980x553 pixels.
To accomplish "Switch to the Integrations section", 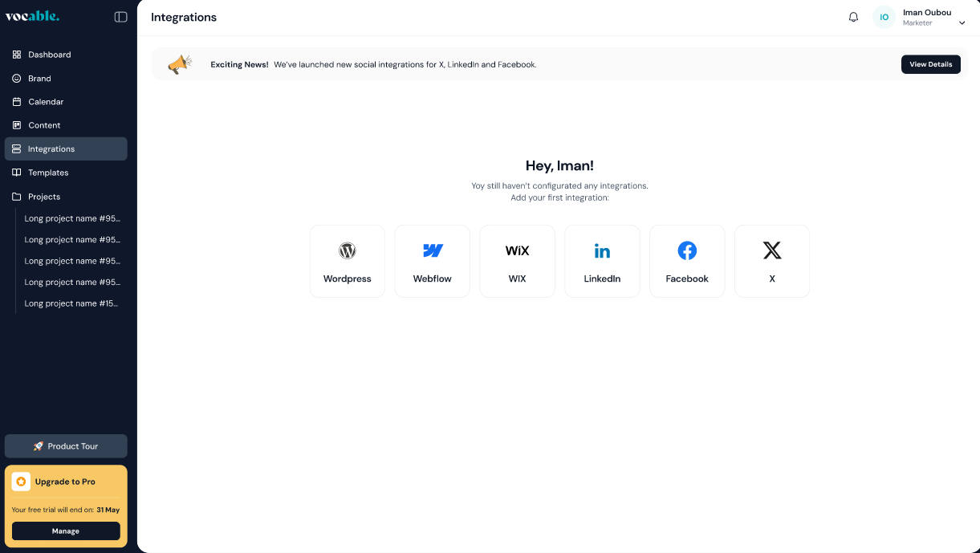I will 52,148.
